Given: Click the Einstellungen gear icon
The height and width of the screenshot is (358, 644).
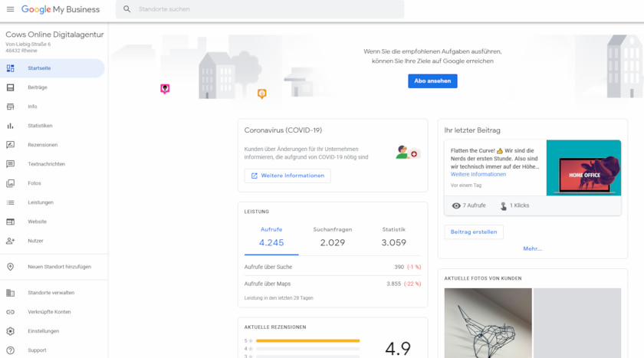Looking at the screenshot, I should pyautogui.click(x=10, y=331).
